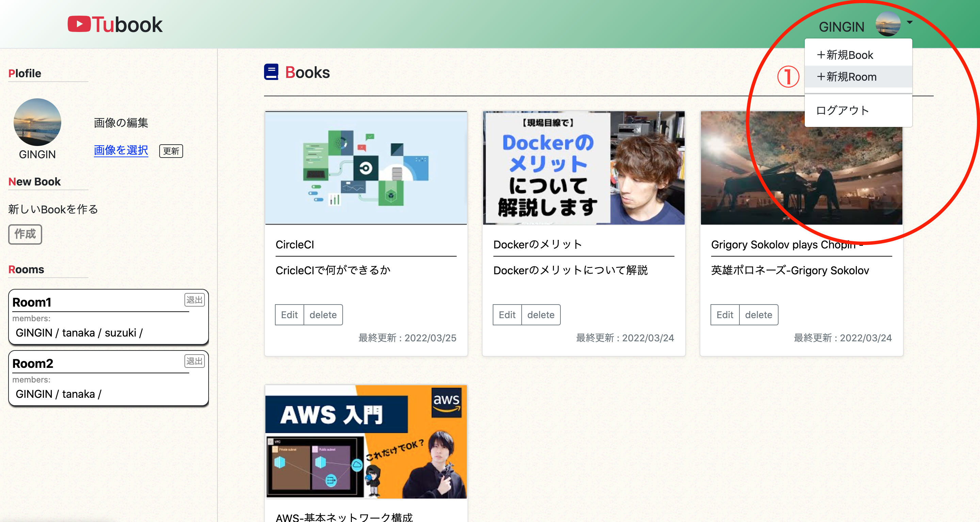Click the GINGIN name under profile picture

(37, 154)
